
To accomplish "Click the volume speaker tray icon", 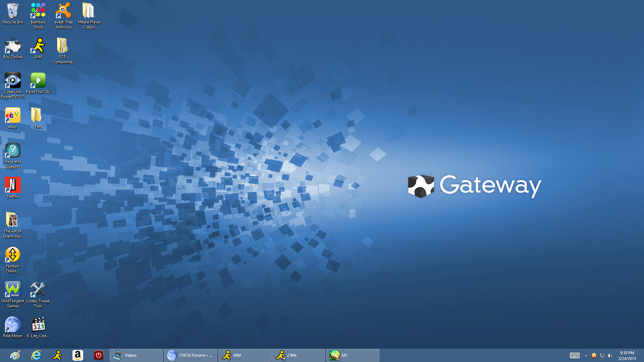I will (x=610, y=356).
